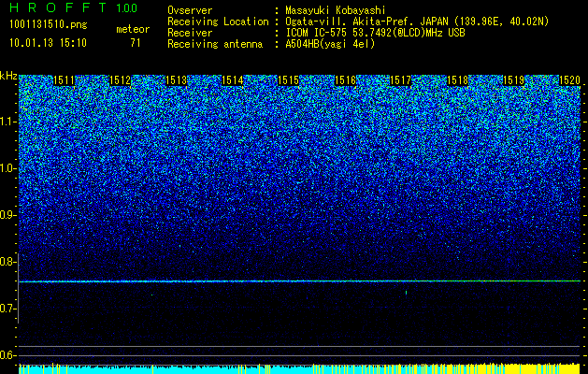588x374 pixels.
Task: Click the 1516 time marker
Action: (x=345, y=80)
